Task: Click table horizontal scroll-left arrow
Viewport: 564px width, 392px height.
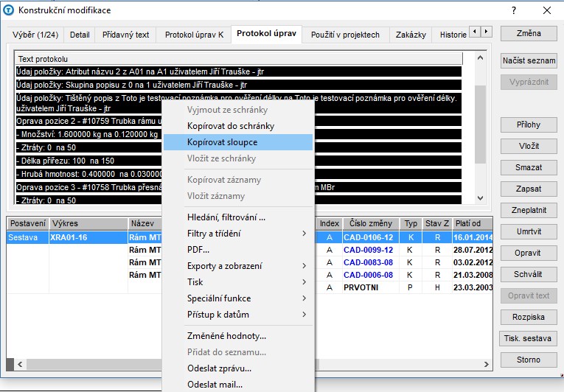Action: click(x=20, y=364)
